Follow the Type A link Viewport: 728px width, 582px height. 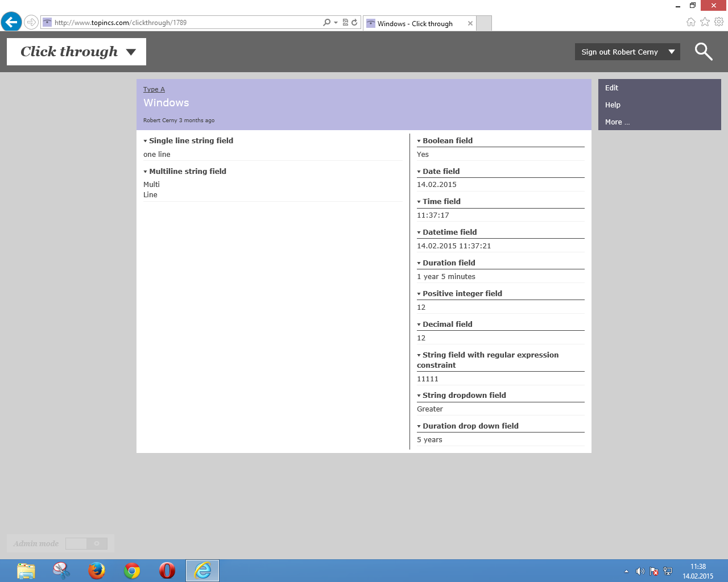point(154,90)
